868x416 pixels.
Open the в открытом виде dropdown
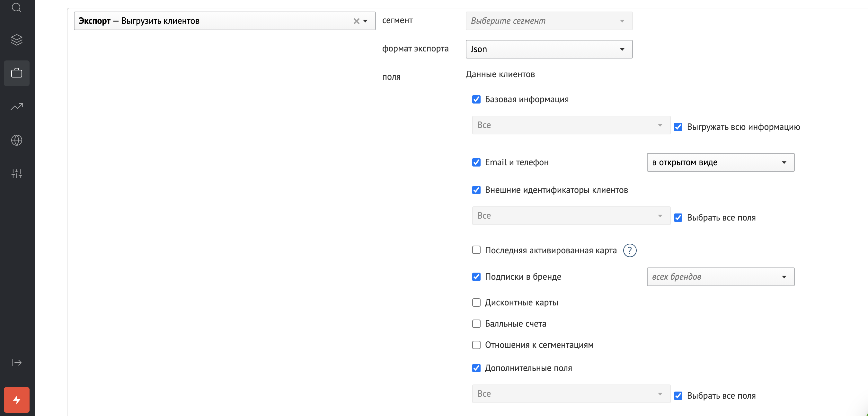721,162
